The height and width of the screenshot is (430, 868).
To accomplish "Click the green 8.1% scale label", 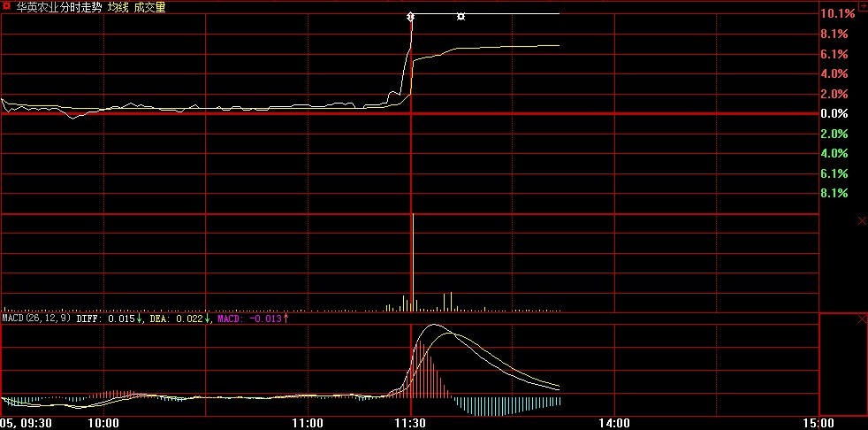I will tap(835, 194).
